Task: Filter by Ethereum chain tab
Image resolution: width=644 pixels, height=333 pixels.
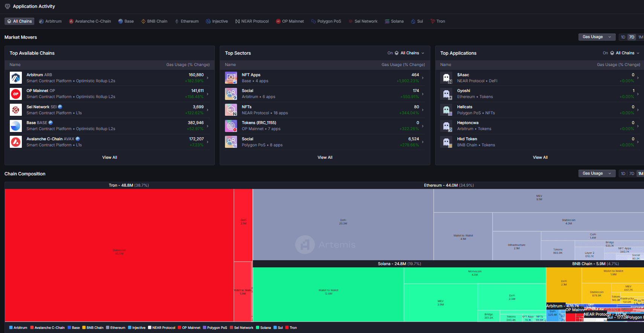Action: pyautogui.click(x=187, y=21)
